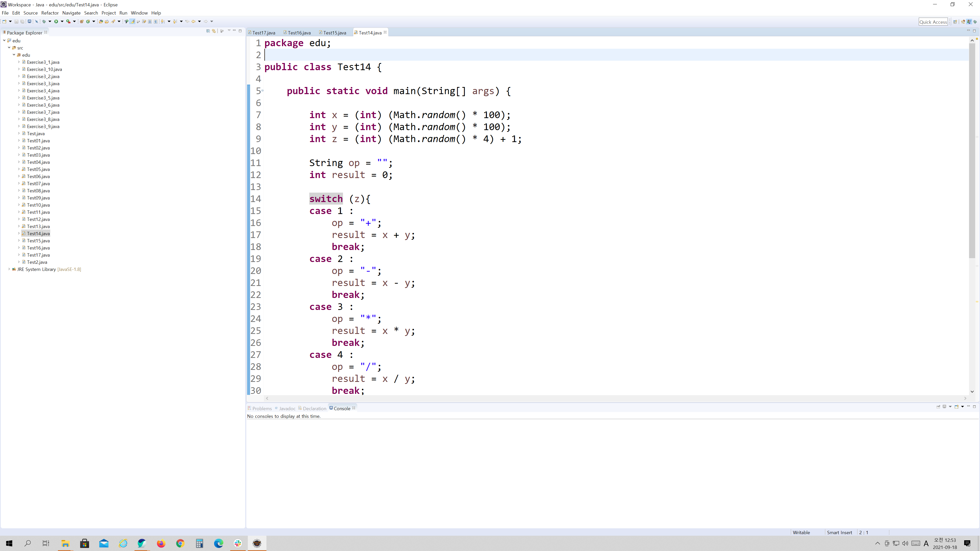Select Test15.java in Package Explorer

click(x=38, y=241)
